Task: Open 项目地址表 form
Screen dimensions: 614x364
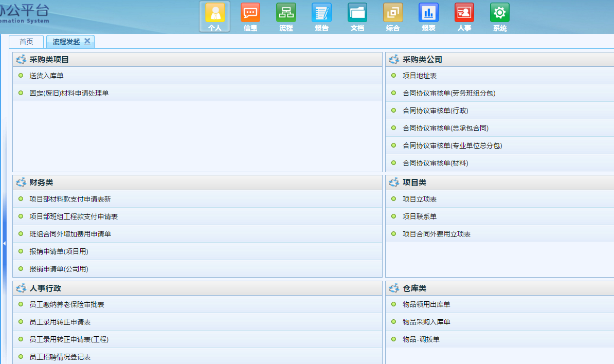Action: click(420, 76)
